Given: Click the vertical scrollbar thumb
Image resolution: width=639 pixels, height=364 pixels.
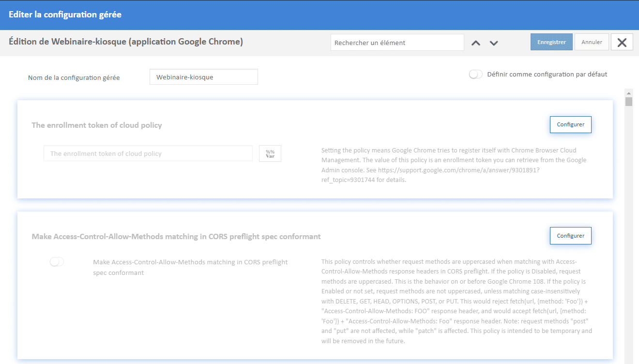Looking at the screenshot, I should pos(629,101).
